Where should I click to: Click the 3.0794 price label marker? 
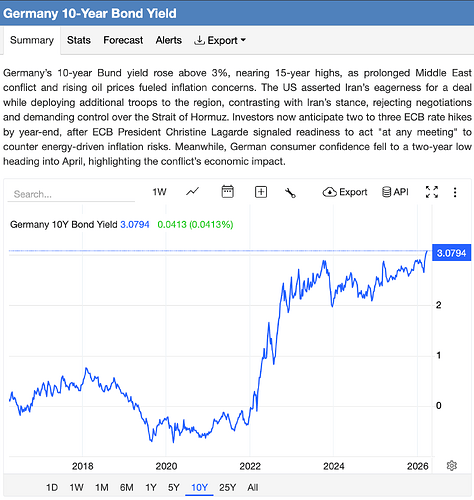tap(451, 253)
